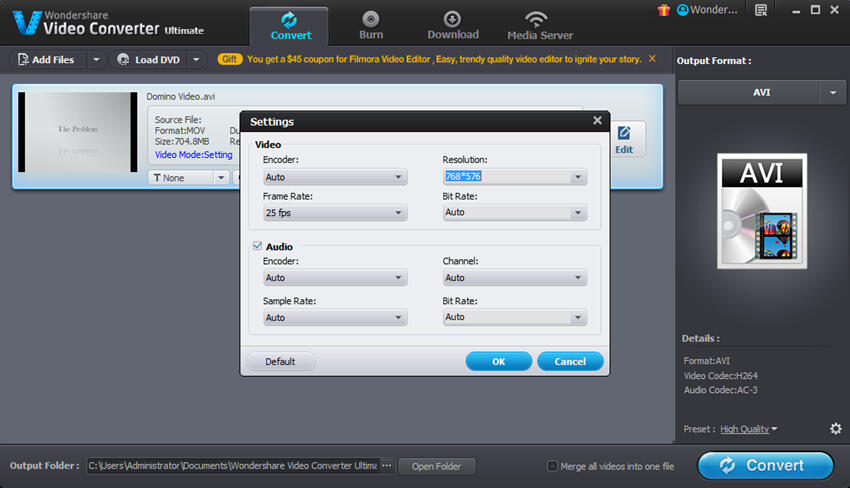The image size is (850, 488).
Task: Toggle the Audio checkbox
Action: point(257,246)
